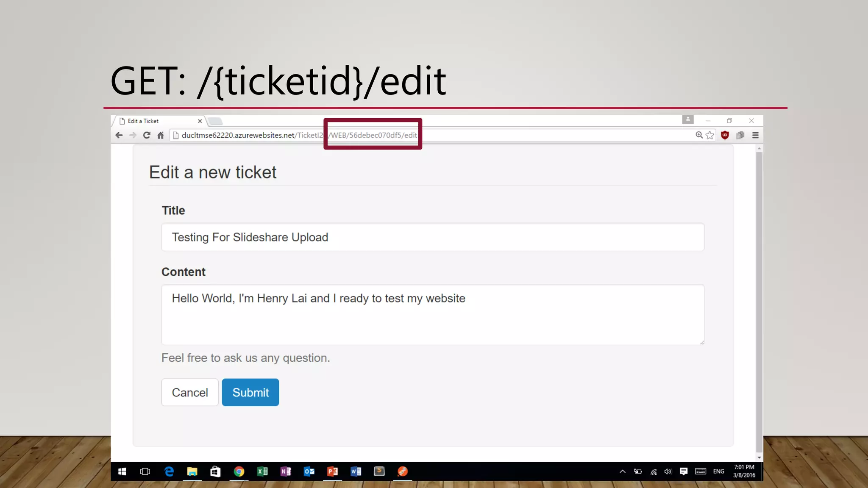Open the Action Center notification icon
The width and height of the screenshot is (868, 488).
point(684,471)
